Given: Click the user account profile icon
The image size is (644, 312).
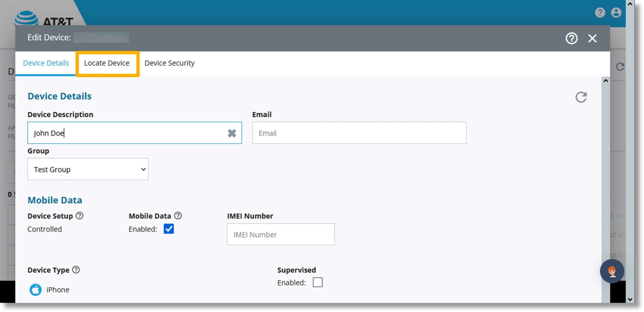Looking at the screenshot, I should point(616,12).
